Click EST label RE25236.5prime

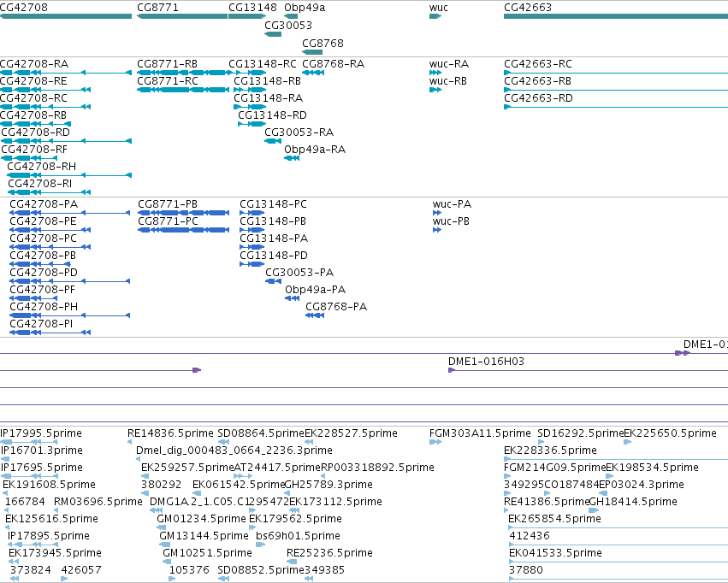(329, 553)
